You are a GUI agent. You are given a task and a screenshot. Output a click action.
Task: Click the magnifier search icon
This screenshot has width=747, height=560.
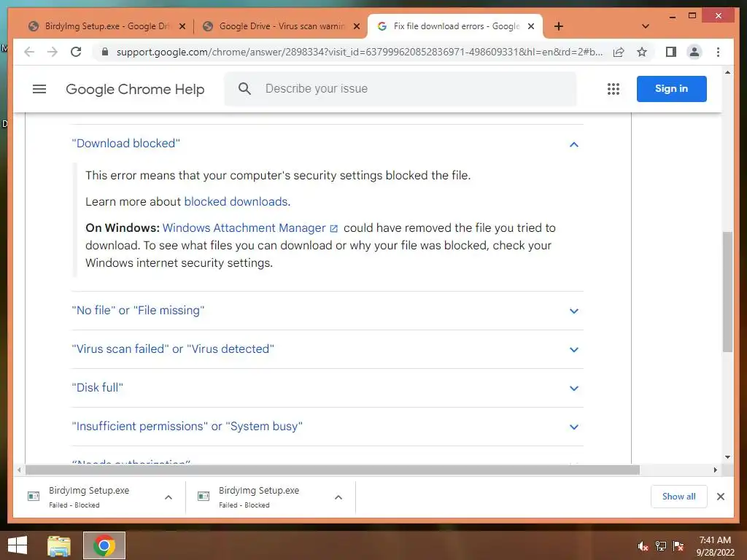[244, 88]
